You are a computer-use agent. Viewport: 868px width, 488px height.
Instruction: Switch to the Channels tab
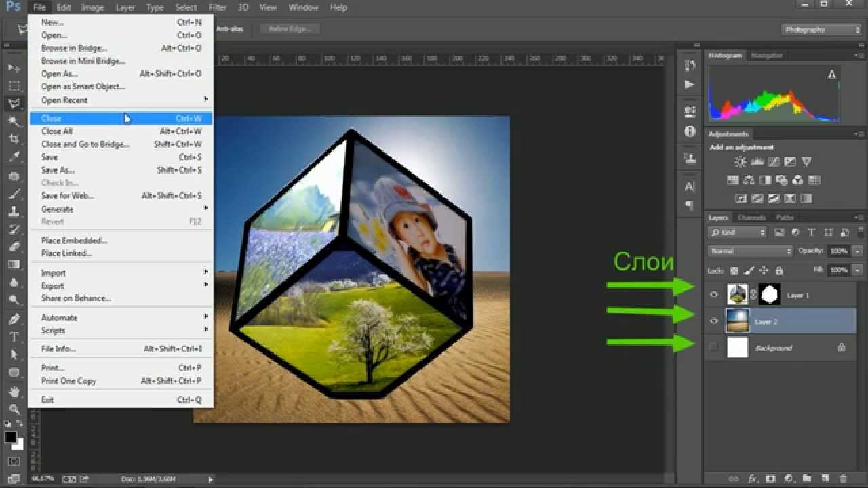751,218
